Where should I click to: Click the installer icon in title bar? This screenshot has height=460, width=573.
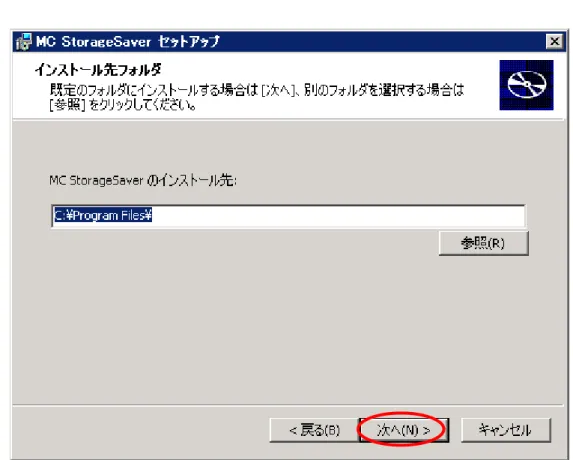tap(24, 42)
